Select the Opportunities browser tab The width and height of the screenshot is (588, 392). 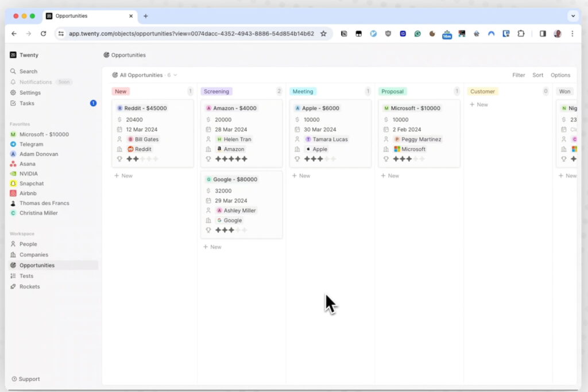point(89,16)
